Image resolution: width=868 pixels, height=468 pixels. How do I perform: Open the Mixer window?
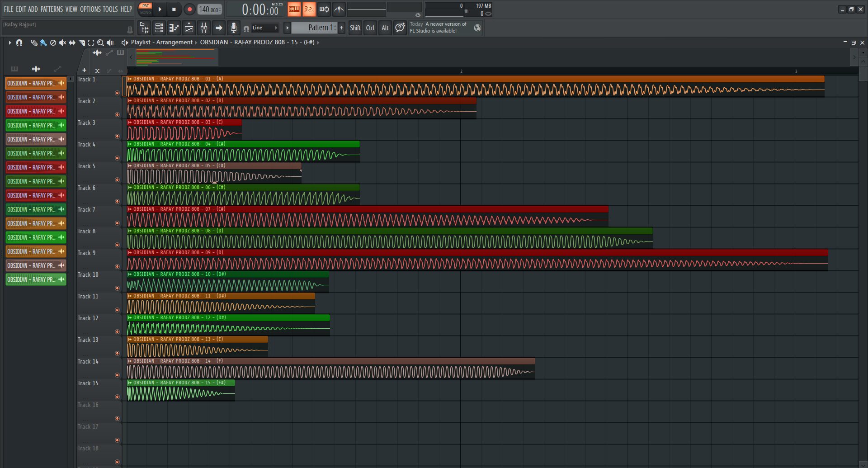click(204, 28)
